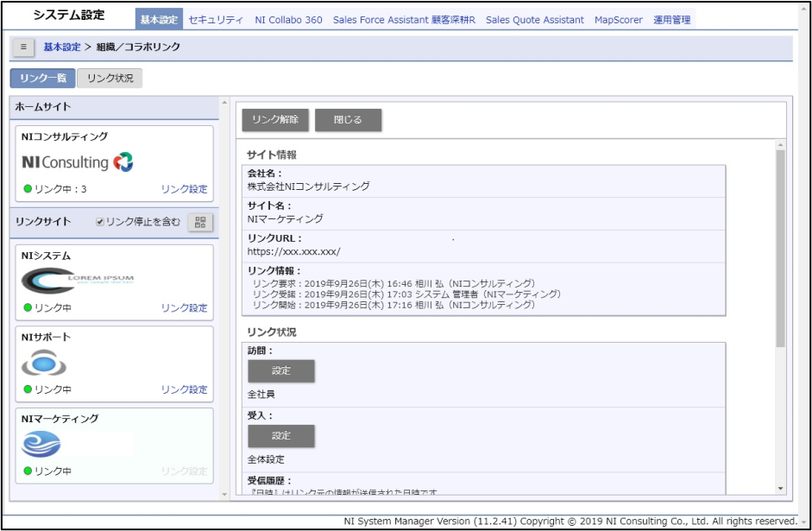Click the NI Consulting logo image

point(78,162)
